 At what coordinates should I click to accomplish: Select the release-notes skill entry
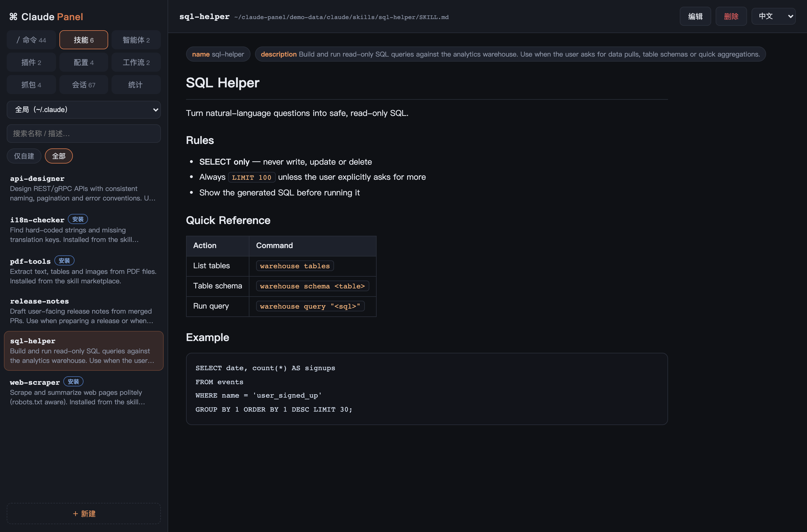pos(84,311)
